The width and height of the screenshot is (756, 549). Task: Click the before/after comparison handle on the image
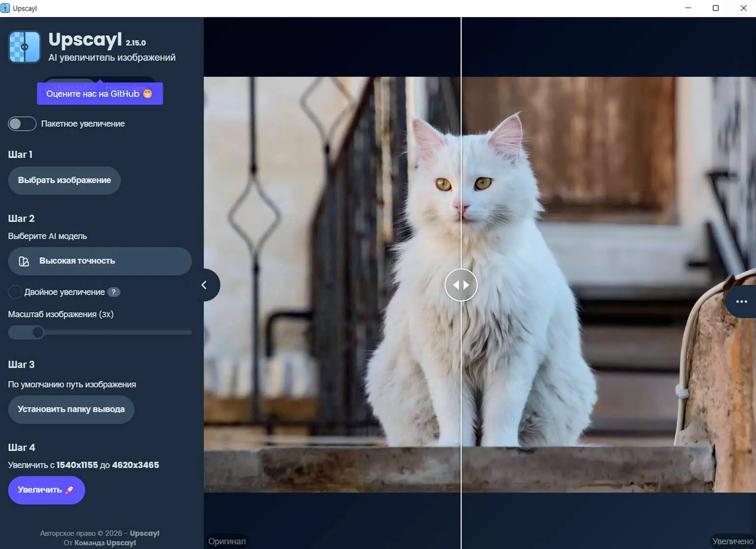click(461, 285)
